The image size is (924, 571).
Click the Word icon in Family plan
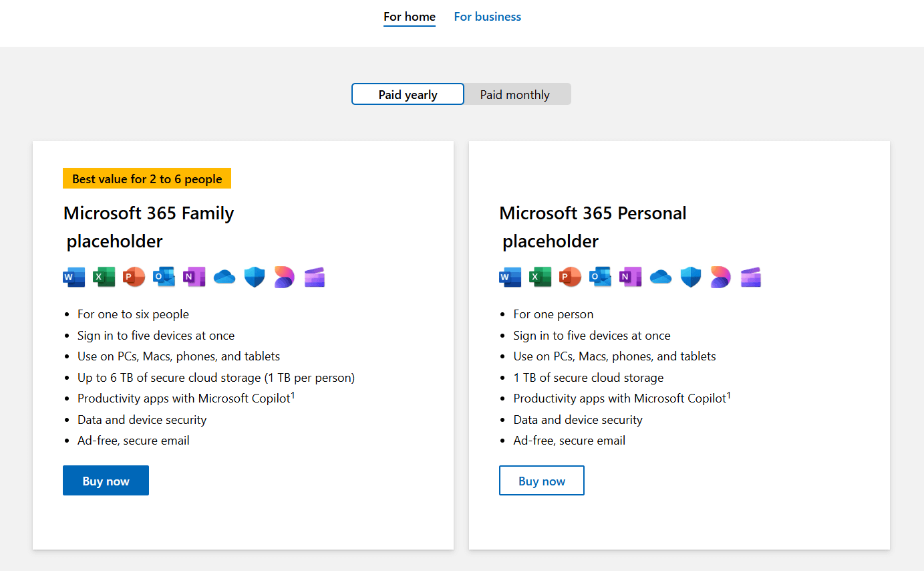pyautogui.click(x=73, y=277)
